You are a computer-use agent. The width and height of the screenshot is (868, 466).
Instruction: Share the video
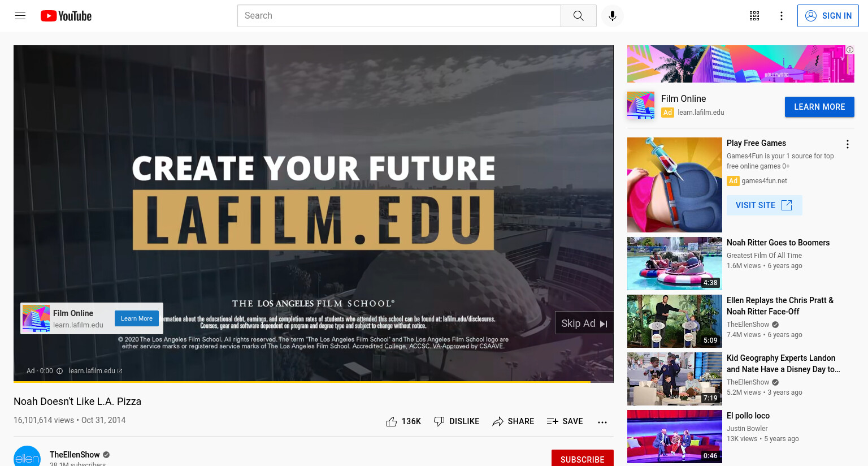click(513, 421)
